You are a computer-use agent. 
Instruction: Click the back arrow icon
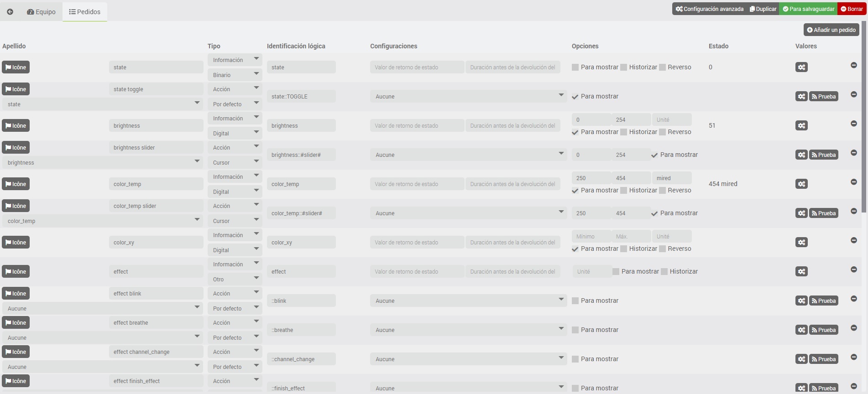click(10, 12)
